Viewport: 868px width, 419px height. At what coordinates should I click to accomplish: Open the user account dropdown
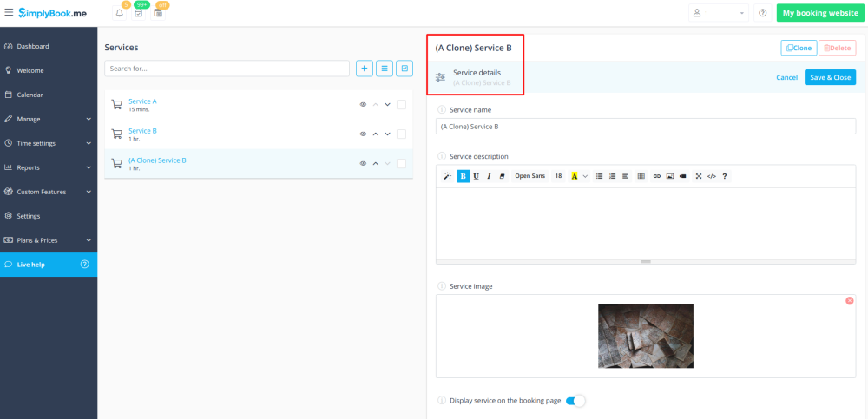pos(718,13)
